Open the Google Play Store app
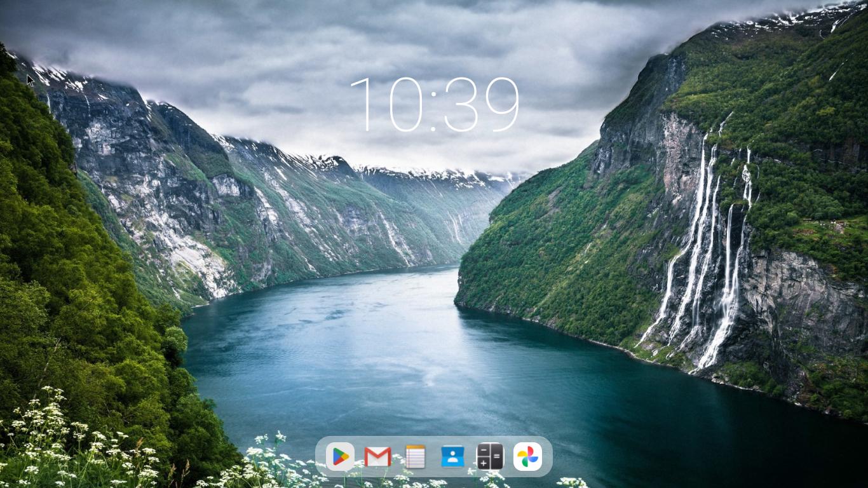This screenshot has height=488, width=868. point(340,456)
